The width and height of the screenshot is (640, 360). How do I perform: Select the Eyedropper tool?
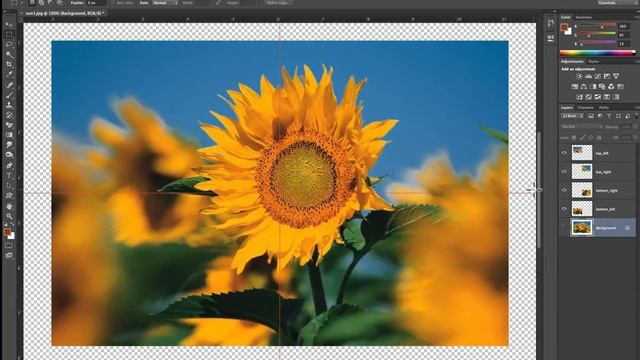coord(9,75)
